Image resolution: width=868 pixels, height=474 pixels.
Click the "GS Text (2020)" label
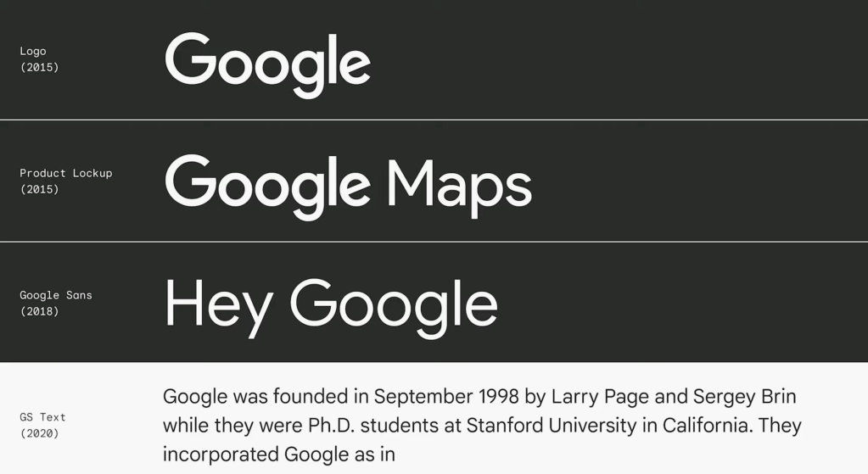[42, 425]
